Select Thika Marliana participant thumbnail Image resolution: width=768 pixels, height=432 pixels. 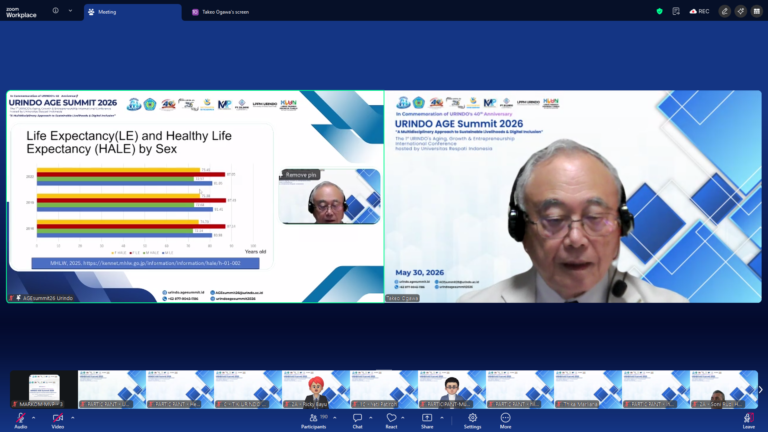588,389
